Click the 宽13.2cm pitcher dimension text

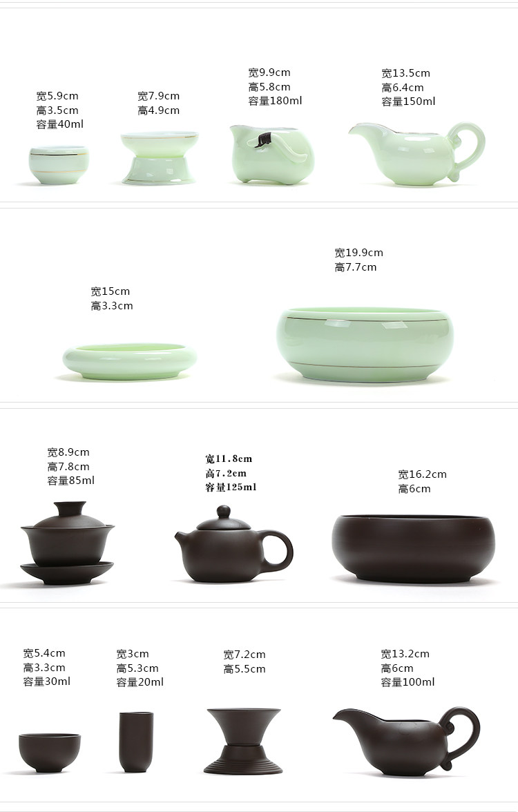(405, 654)
